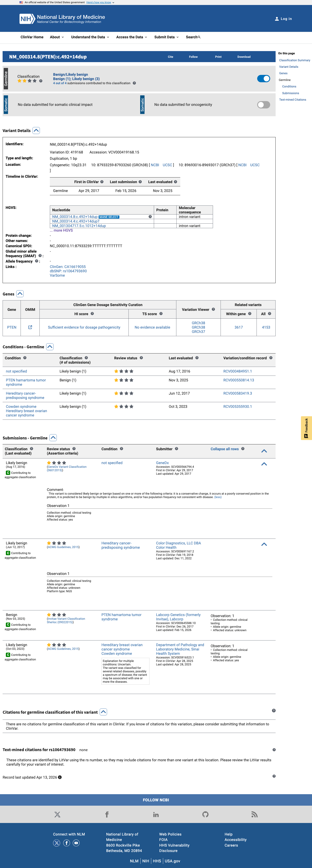Screen dimensions: 312x868
Task: Jump to Text-mined Citations in sidebar
Action: pyautogui.click(x=293, y=100)
